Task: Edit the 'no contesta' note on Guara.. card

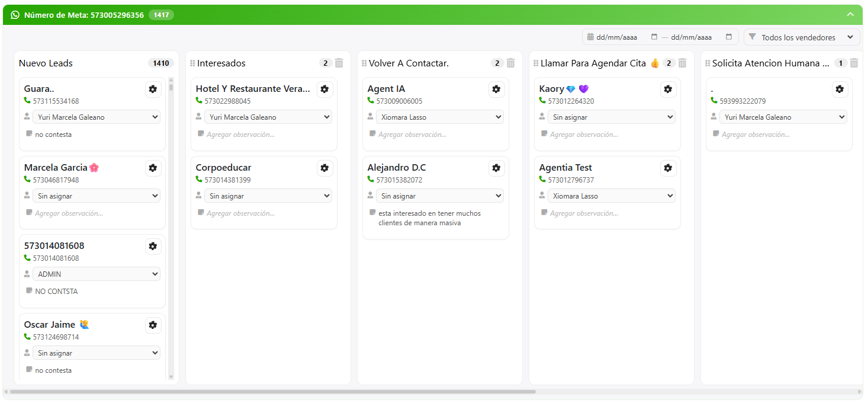Action: [53, 135]
